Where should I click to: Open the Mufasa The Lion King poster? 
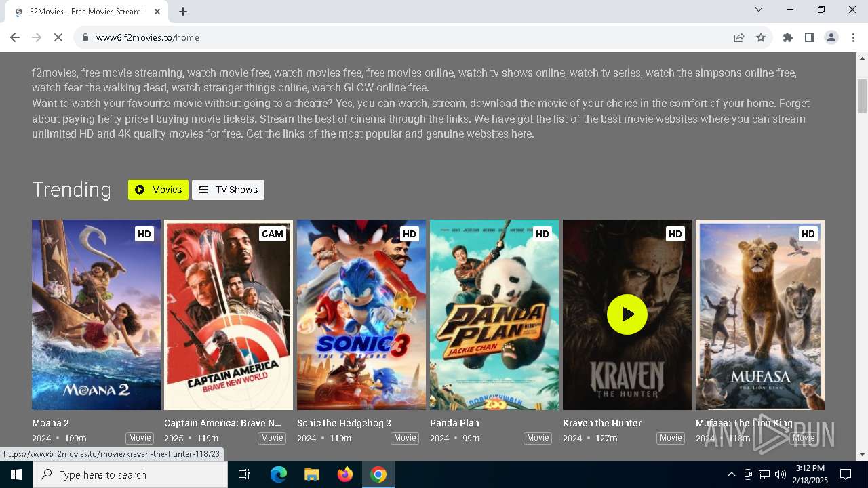pos(760,314)
